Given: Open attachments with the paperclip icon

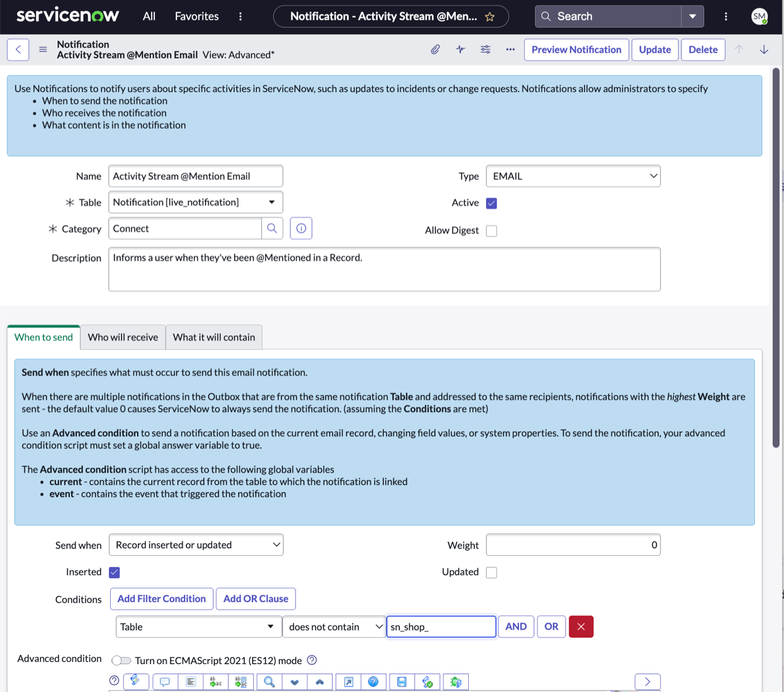Looking at the screenshot, I should [x=435, y=50].
